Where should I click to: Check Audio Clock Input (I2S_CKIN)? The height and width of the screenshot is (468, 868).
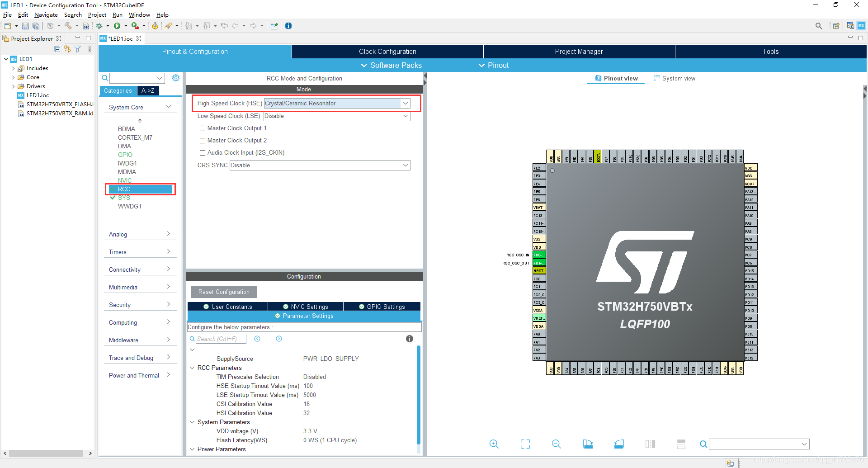coord(203,153)
